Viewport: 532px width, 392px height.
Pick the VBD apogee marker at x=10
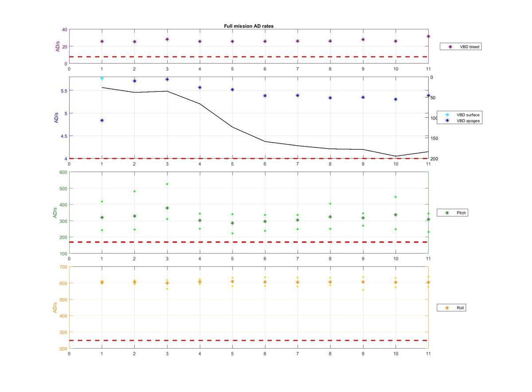(x=395, y=100)
